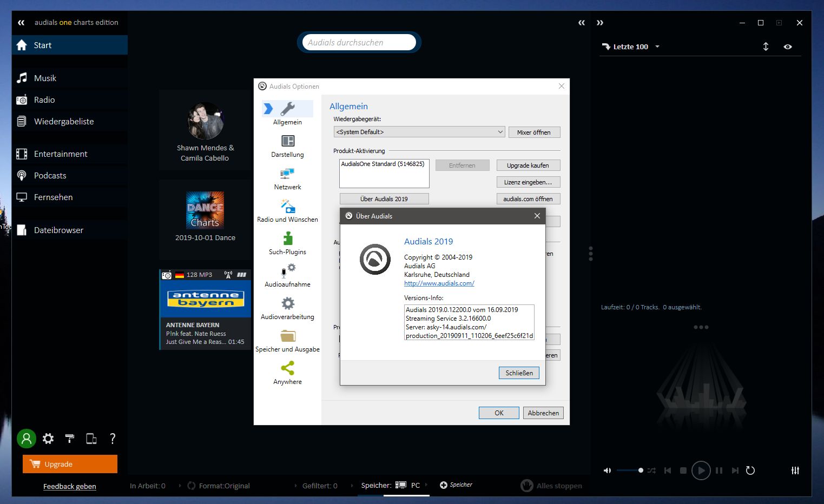Open Podcasts section

pos(69,175)
